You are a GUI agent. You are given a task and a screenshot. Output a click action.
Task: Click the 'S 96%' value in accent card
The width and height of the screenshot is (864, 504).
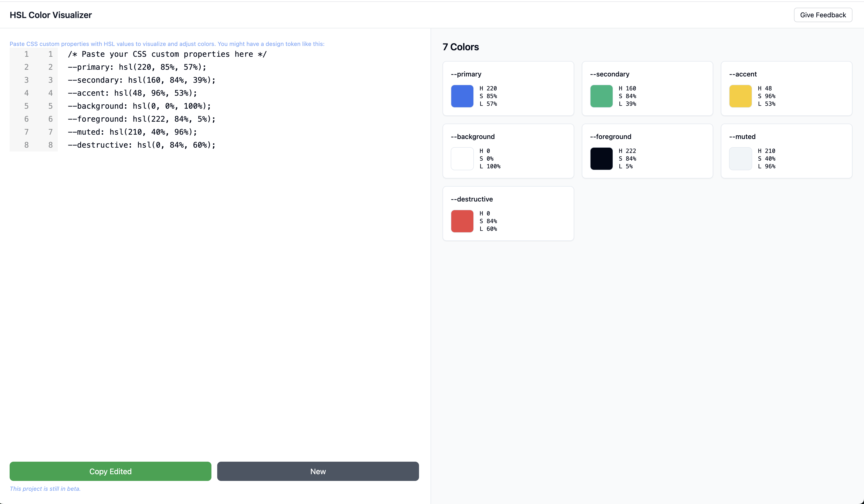[767, 96]
